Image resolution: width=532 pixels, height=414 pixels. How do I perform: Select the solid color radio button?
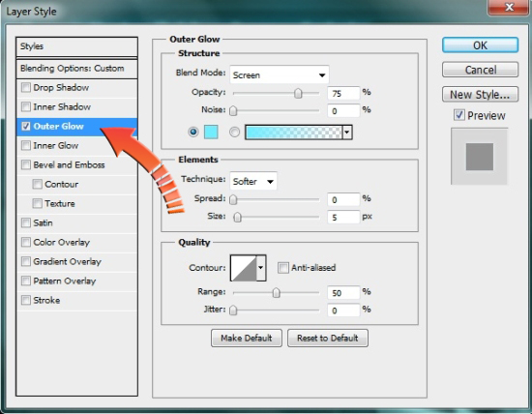coord(193,132)
